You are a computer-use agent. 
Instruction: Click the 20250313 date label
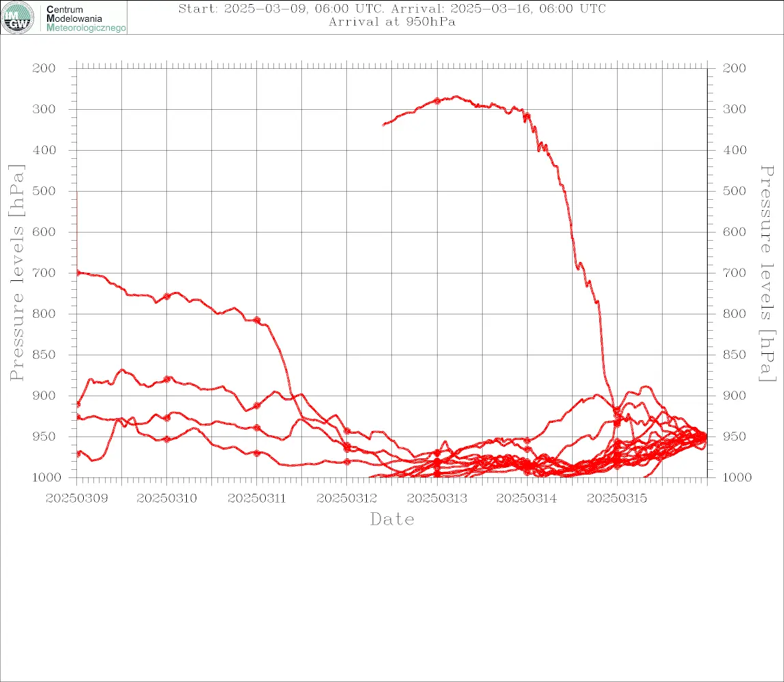[x=437, y=499]
